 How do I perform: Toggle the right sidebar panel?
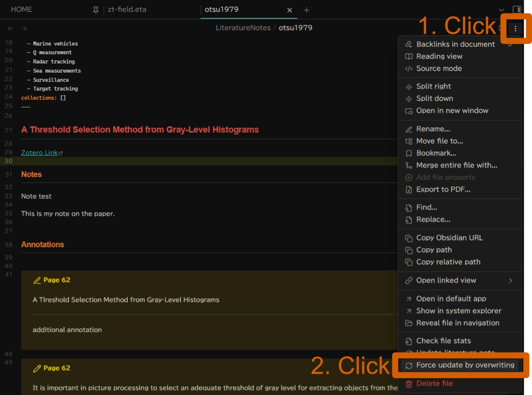tap(517, 10)
